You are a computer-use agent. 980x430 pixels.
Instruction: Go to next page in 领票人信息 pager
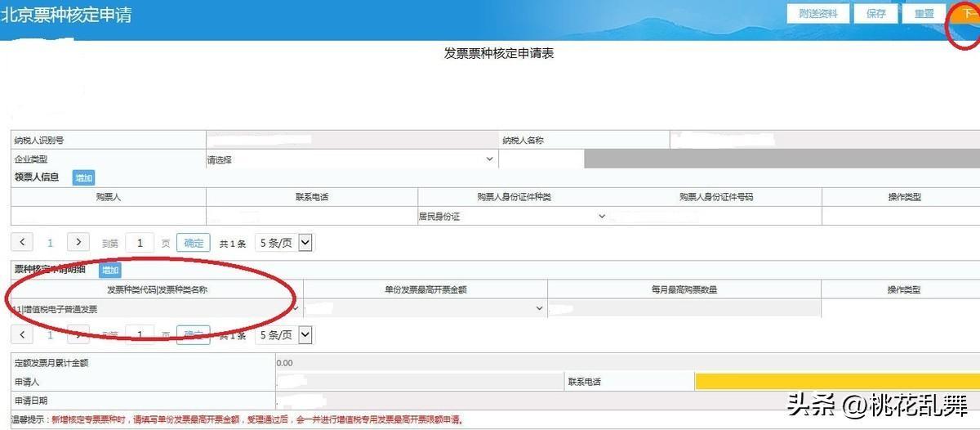click(78, 242)
